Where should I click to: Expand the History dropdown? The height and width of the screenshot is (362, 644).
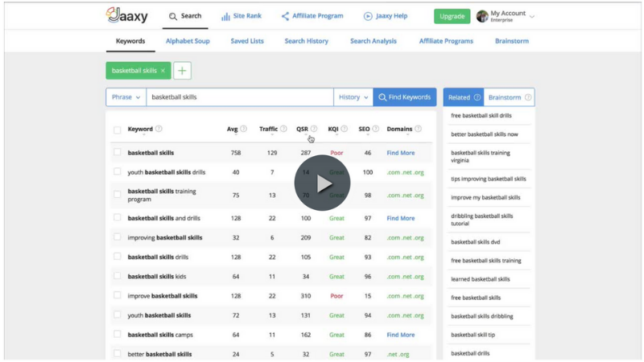tap(353, 97)
